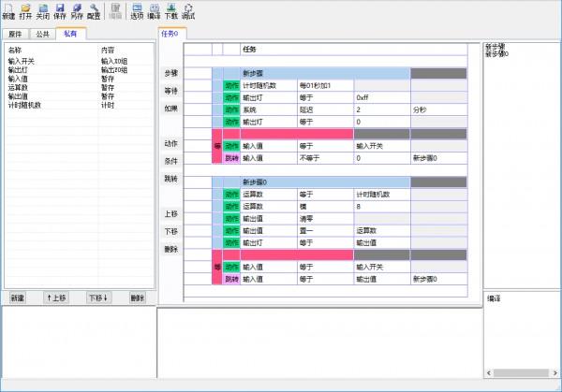562x392 pixels.
Task: Click 新步骤0 in the right-side step list
Action: point(496,54)
